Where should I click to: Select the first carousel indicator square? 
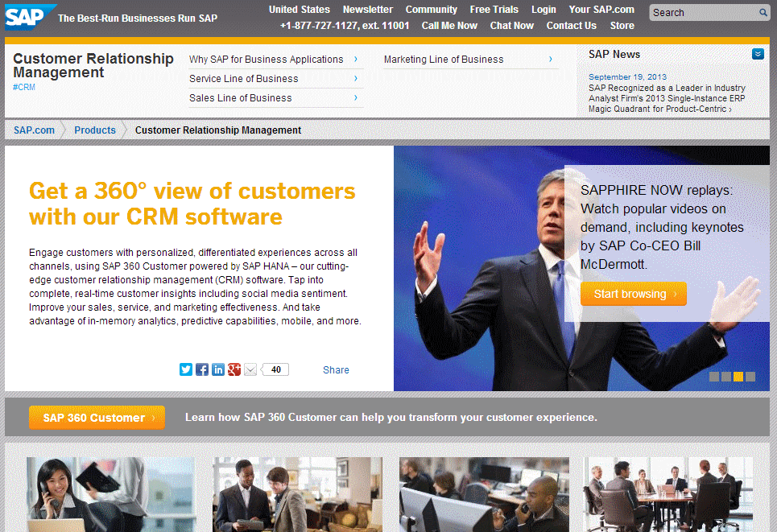[714, 377]
